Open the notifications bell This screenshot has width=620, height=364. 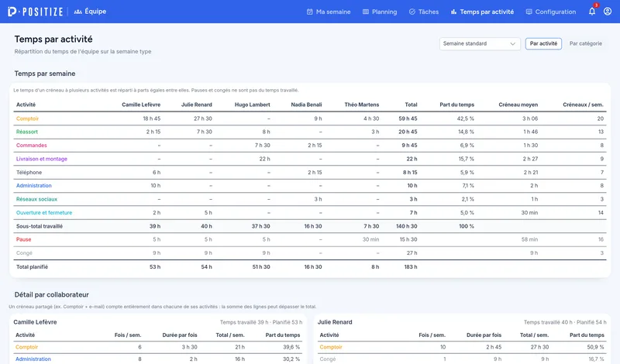[x=592, y=12]
